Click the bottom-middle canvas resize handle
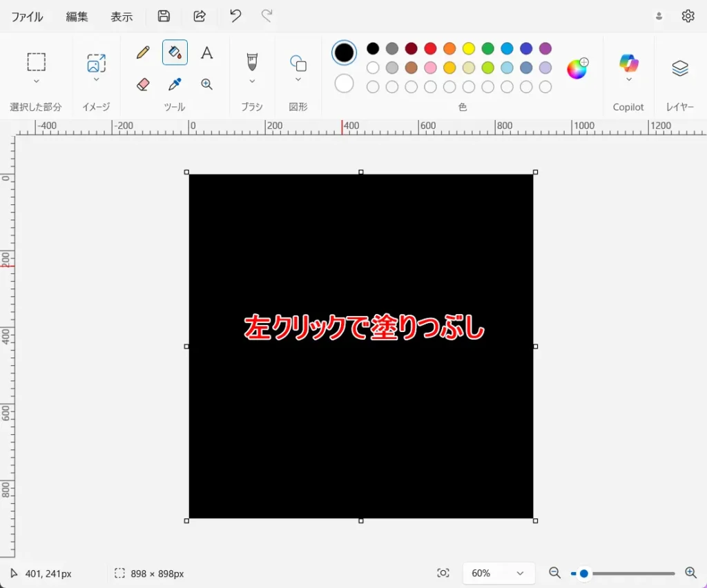This screenshot has width=707, height=588. 360,521
